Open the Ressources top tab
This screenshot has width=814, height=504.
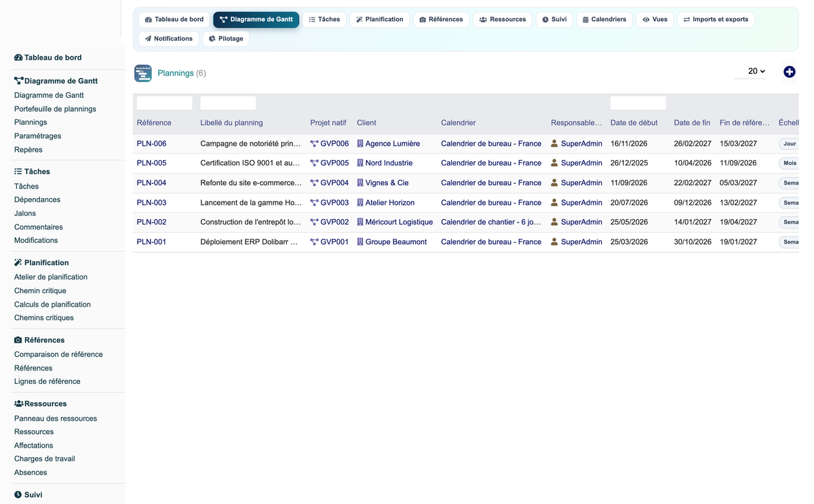coord(503,20)
